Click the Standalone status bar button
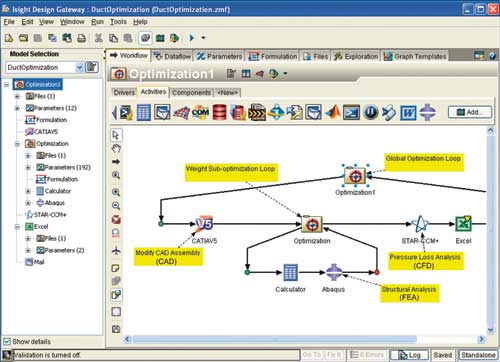Screen dimensions: 500x362 pyautogui.click(x=478, y=355)
